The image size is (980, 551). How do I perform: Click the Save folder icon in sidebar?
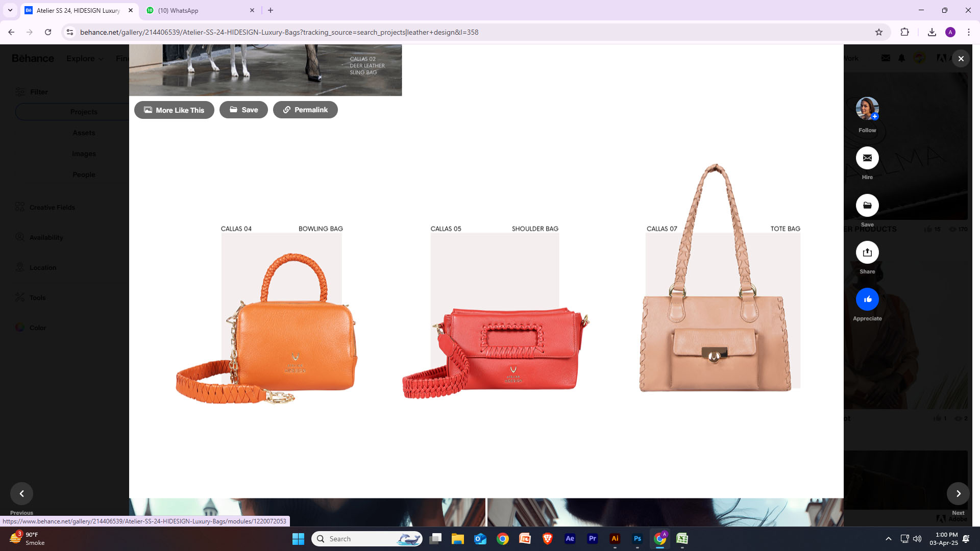pyautogui.click(x=867, y=206)
